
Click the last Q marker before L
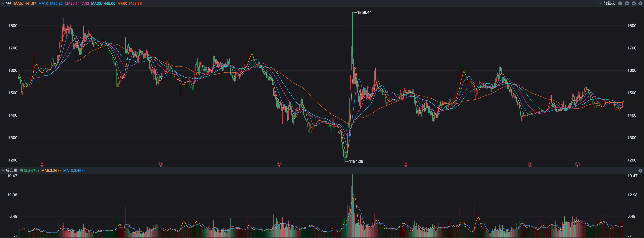(530, 165)
